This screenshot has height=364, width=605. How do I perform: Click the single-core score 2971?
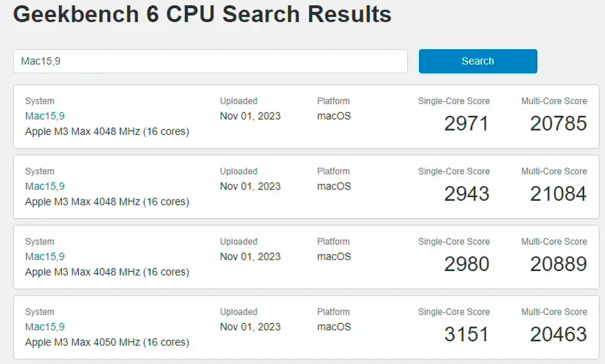(466, 123)
